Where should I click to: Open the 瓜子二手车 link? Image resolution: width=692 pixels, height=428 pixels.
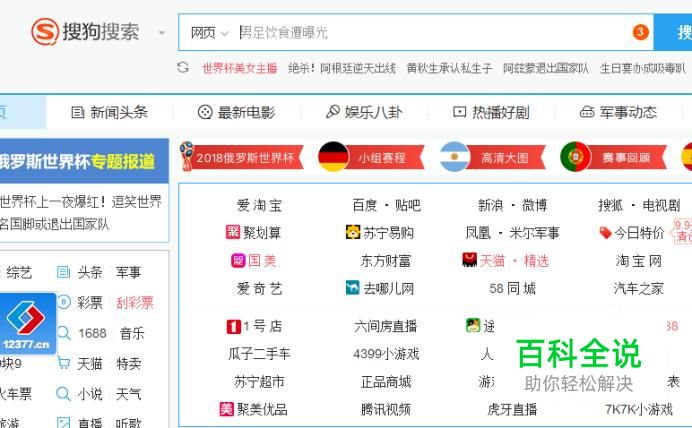[259, 354]
